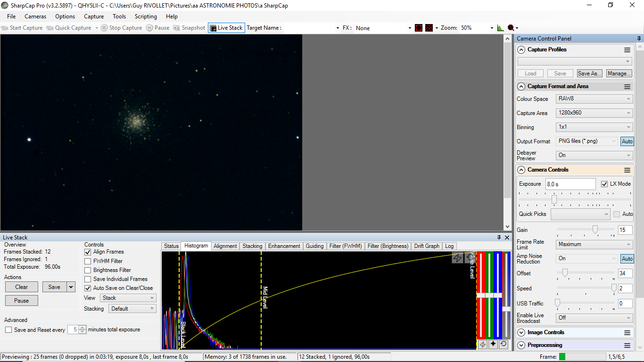The width and height of the screenshot is (644, 362).
Task: Click the Save button in Live Stack Actions
Action: (x=54, y=287)
